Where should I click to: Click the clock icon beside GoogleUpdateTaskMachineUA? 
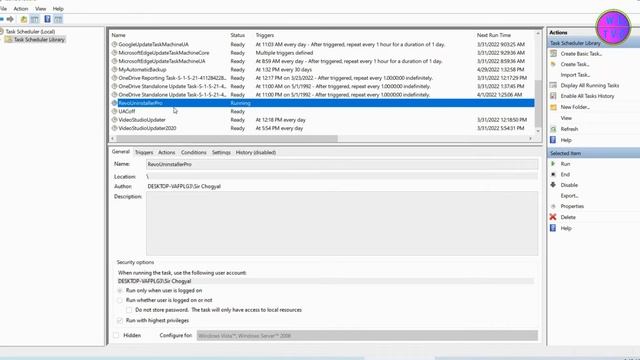pyautogui.click(x=114, y=44)
